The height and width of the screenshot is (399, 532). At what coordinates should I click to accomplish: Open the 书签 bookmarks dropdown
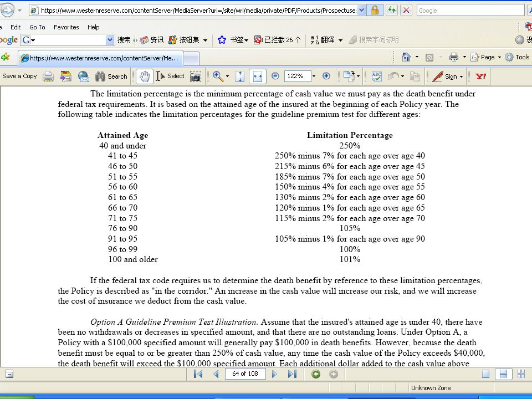233,40
